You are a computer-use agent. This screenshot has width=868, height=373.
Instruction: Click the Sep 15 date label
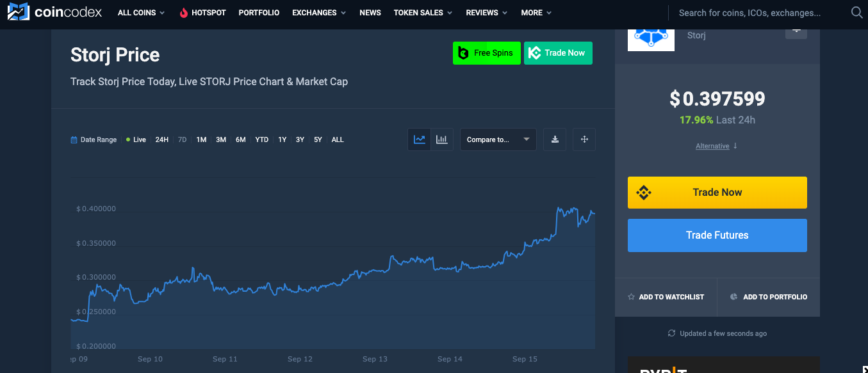(x=525, y=359)
